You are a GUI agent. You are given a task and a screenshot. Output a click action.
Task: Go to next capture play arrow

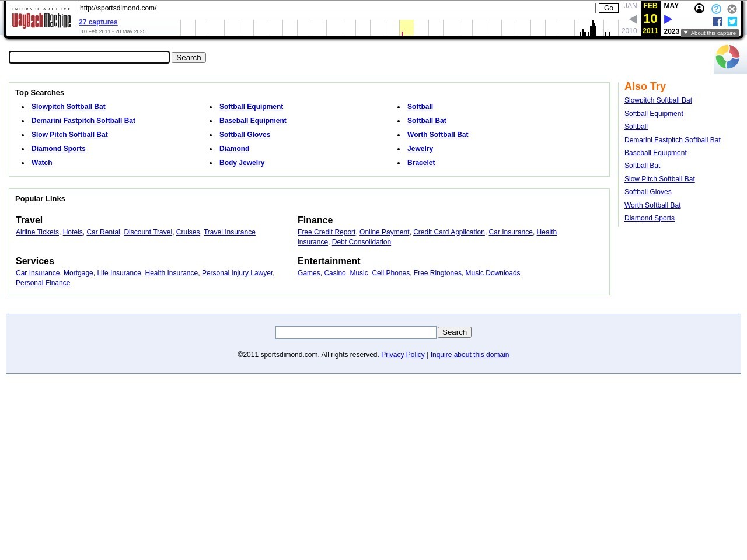(668, 19)
